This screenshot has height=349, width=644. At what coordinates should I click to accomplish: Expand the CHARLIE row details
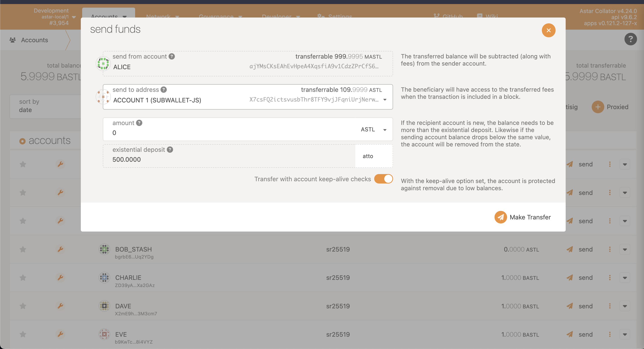click(x=625, y=277)
